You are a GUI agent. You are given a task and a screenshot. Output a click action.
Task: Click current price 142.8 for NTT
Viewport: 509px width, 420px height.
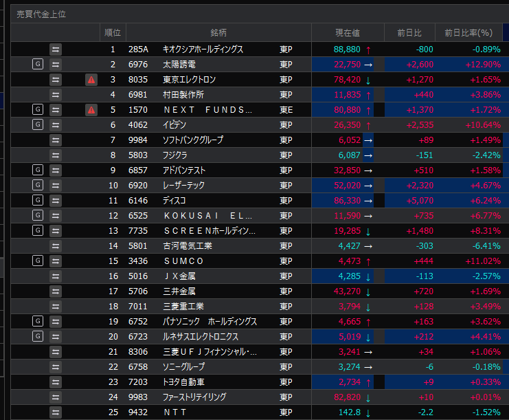click(x=349, y=412)
